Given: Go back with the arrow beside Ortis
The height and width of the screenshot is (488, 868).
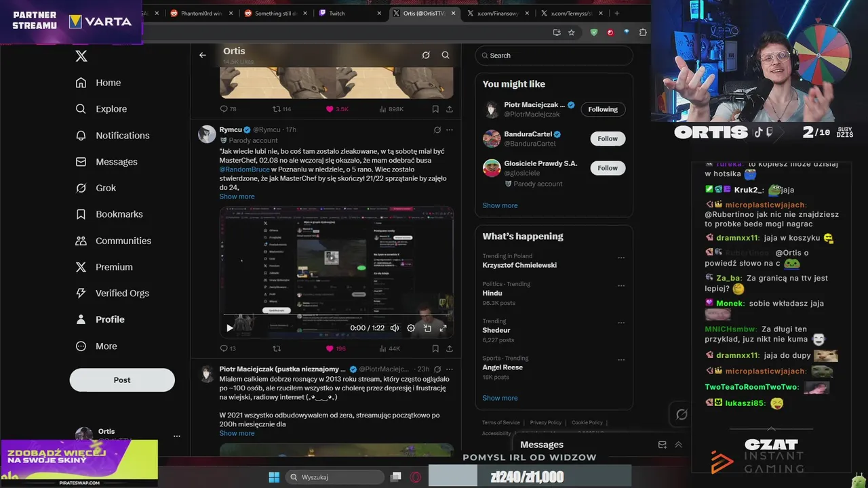Looking at the screenshot, I should pos(202,56).
